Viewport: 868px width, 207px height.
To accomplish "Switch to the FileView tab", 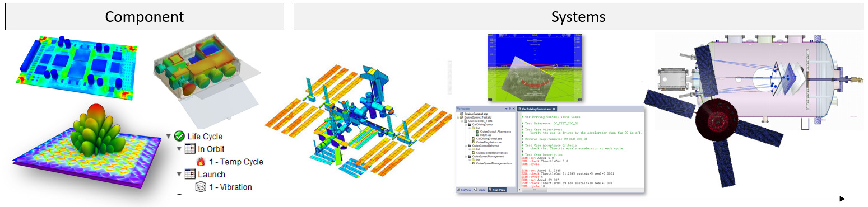I will pos(464,190).
